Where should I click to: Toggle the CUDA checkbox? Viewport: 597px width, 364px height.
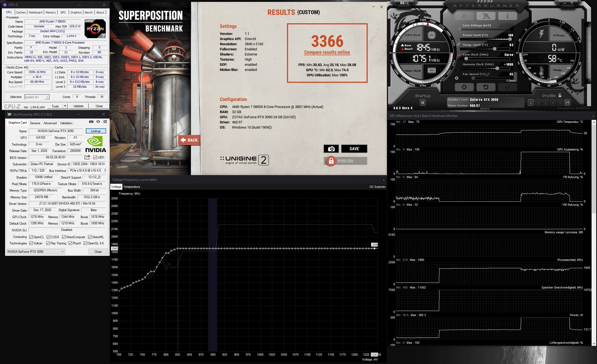click(48, 237)
